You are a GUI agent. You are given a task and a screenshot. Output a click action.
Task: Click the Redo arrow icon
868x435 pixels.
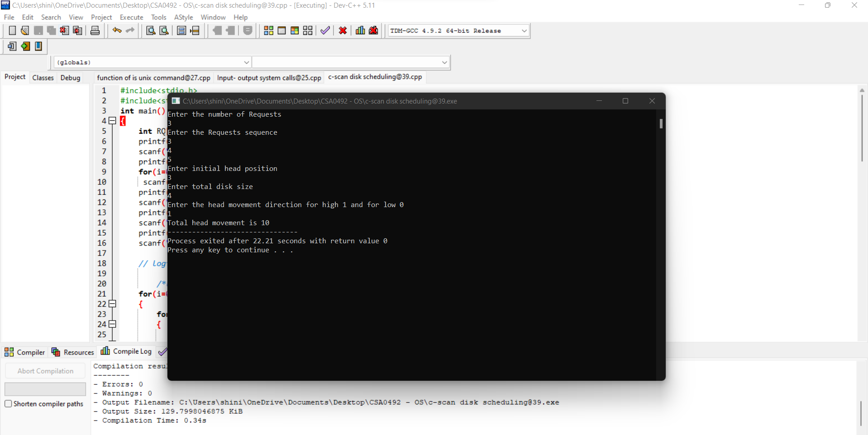pos(130,30)
